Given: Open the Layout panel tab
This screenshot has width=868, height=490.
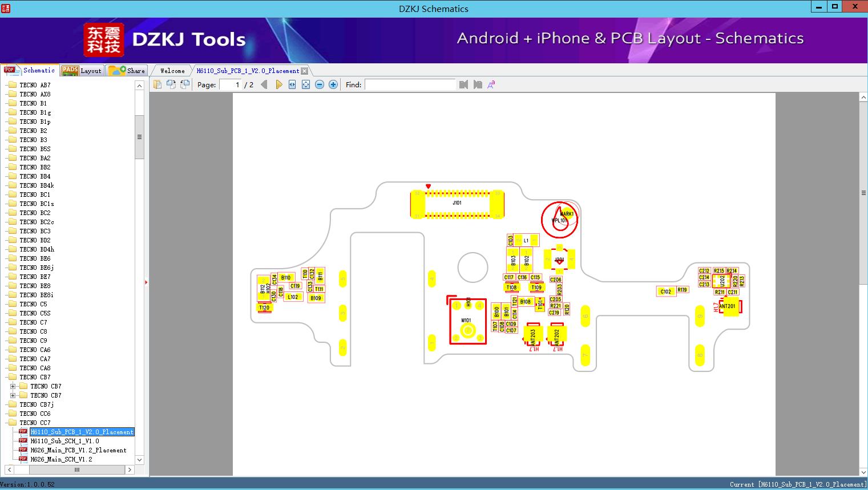Looking at the screenshot, I should (x=82, y=70).
